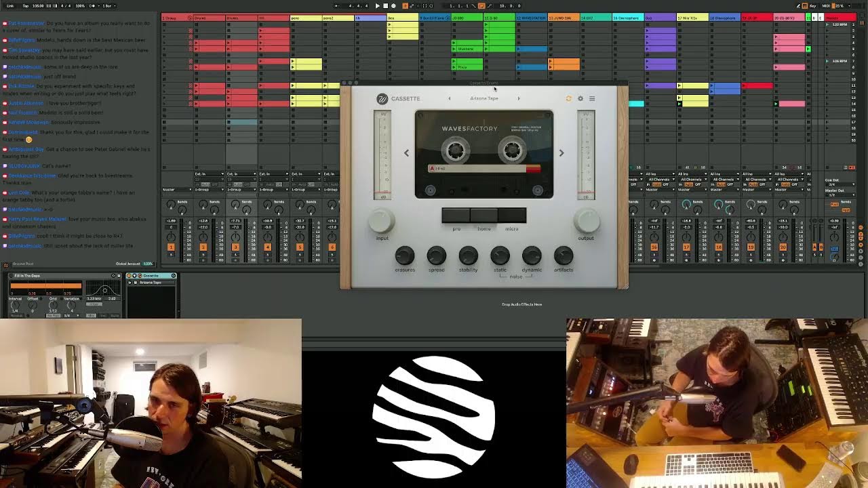Open an Ext. In input routing dropdown on a track
The width and height of the screenshot is (868, 488).
click(210, 174)
